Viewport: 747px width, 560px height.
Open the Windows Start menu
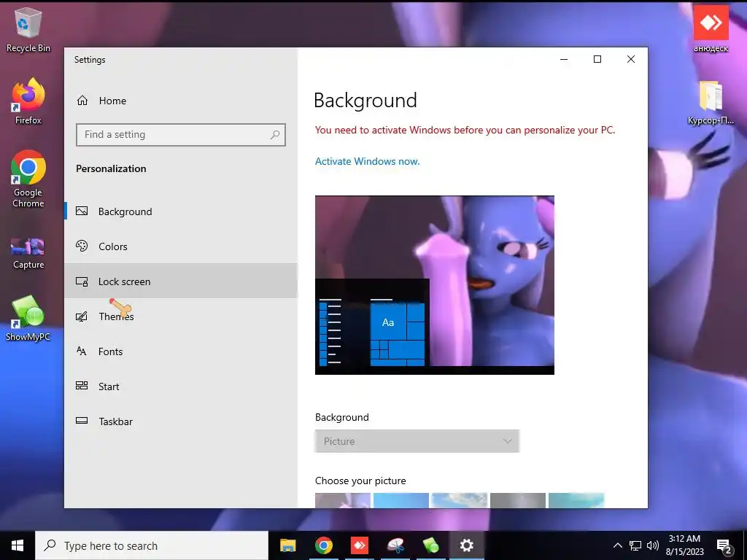[18, 545]
